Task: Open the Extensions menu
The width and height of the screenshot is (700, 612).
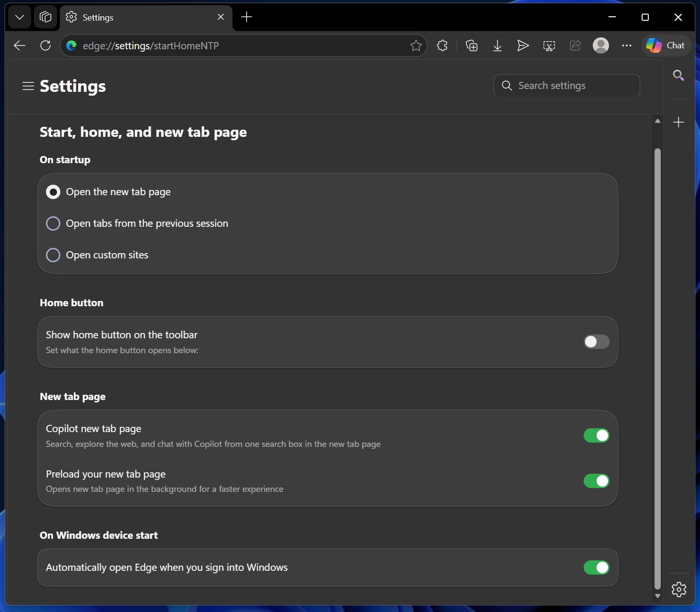Action: 442,45
